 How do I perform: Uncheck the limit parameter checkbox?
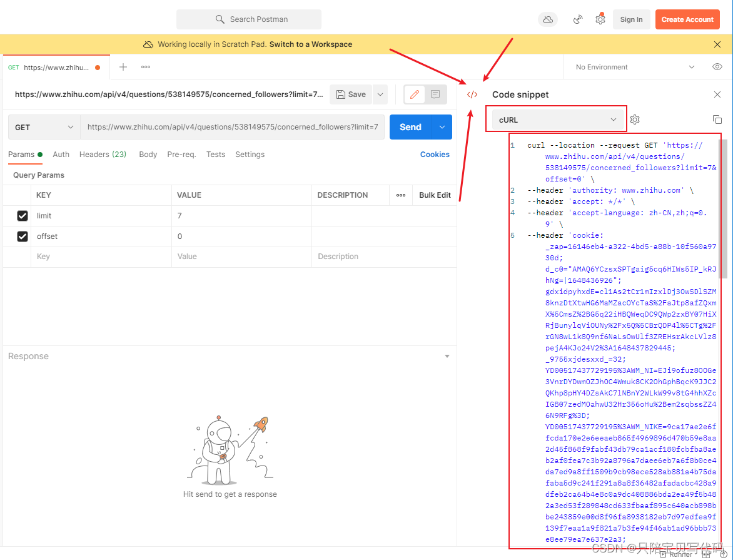[22, 216]
